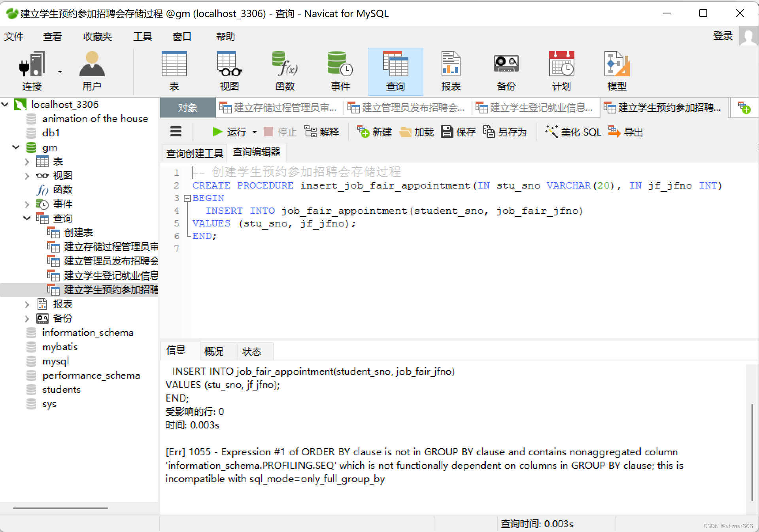Viewport: 759px width, 532px height.
Task: Open the 工具 menu
Action: 142,36
